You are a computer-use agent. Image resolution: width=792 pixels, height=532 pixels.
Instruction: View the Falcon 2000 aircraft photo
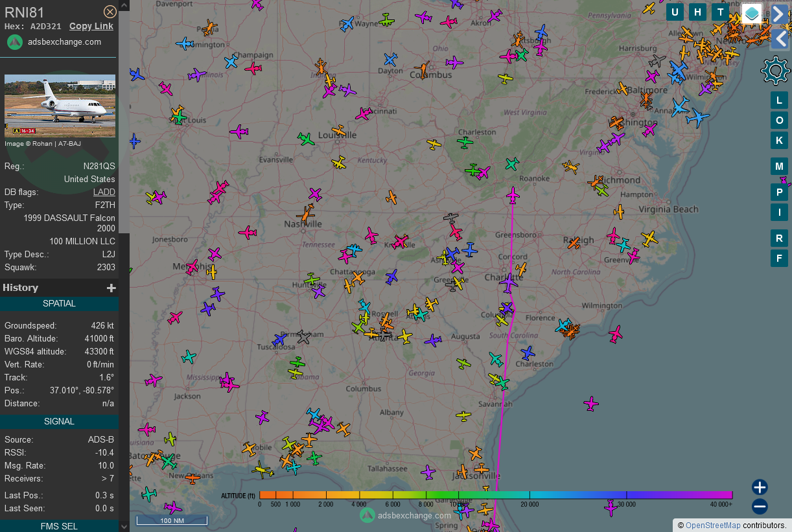coord(60,106)
